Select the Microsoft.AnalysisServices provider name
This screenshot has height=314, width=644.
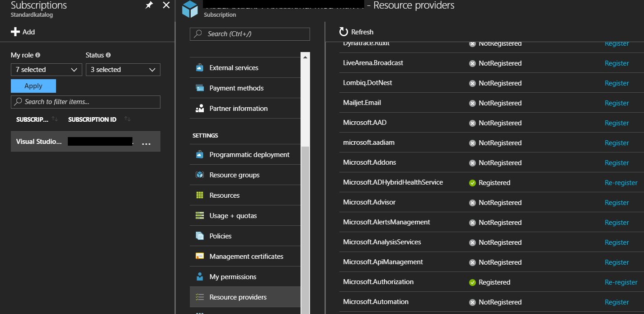(382, 242)
